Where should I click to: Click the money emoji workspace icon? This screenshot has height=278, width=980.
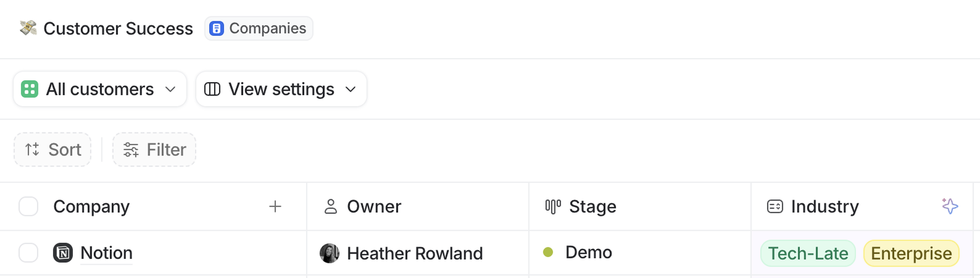coord(28,28)
